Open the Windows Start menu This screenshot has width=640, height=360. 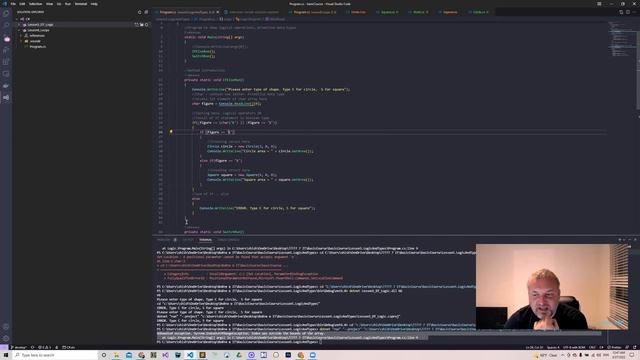[6, 355]
